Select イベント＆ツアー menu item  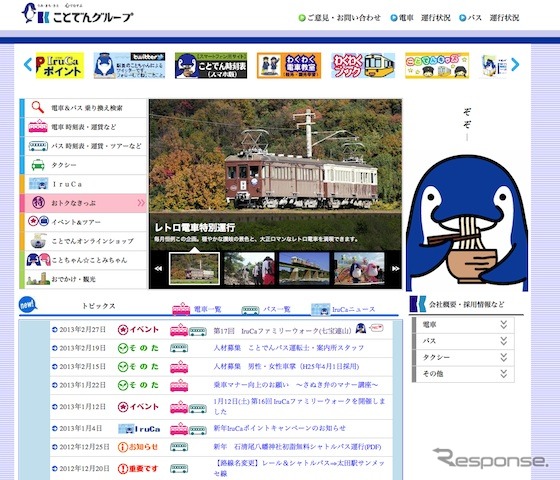(86, 222)
